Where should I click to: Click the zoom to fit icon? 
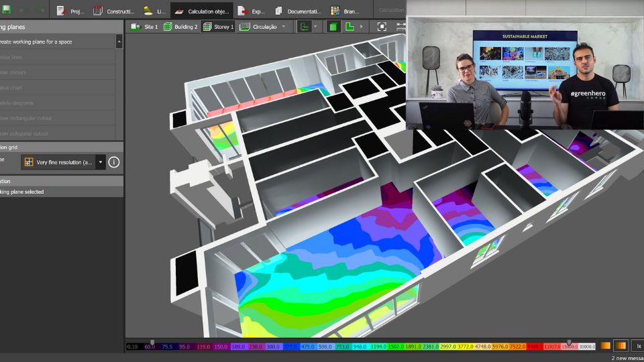tap(382, 27)
